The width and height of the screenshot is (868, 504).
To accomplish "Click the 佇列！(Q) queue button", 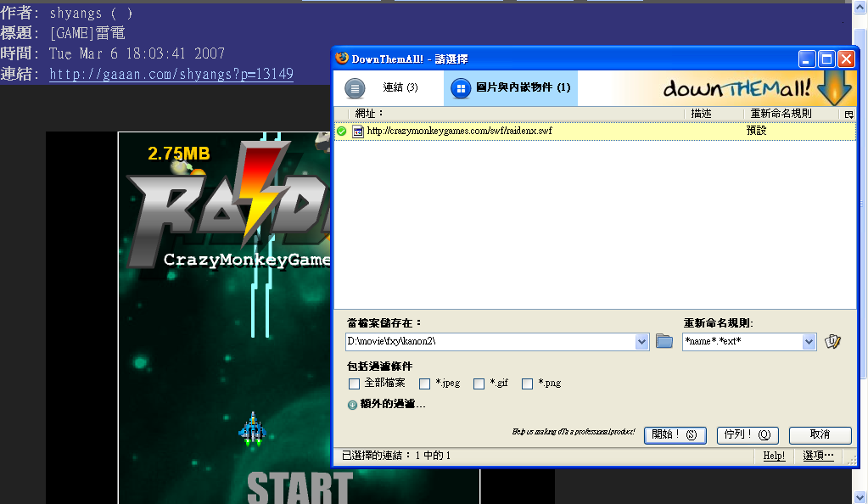I will coord(748,434).
